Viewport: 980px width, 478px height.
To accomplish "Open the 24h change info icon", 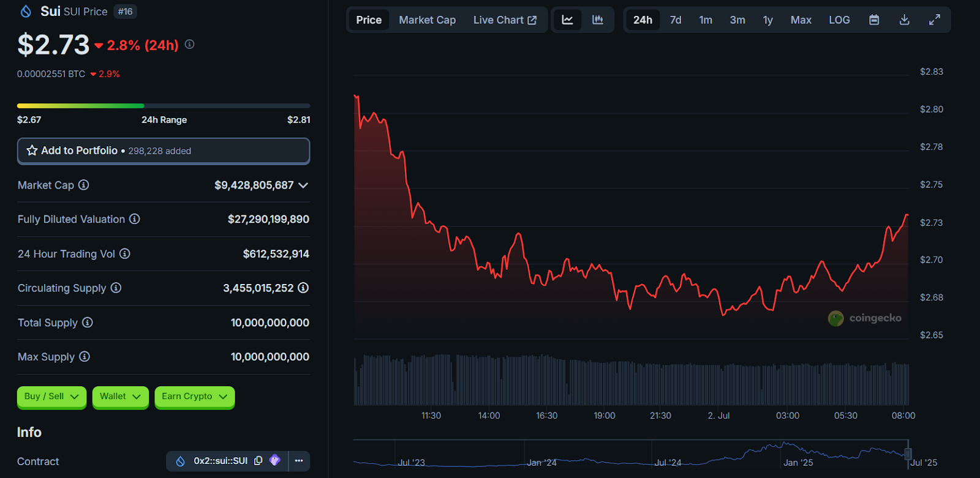I will [190, 44].
